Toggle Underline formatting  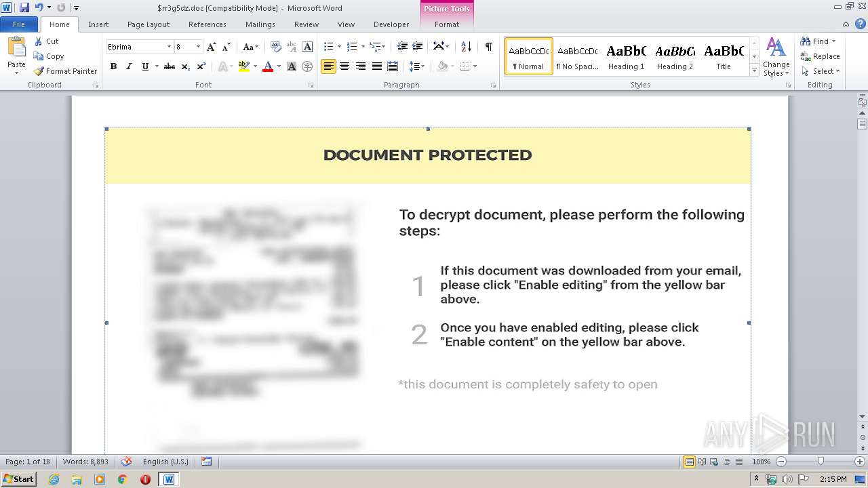tap(144, 66)
